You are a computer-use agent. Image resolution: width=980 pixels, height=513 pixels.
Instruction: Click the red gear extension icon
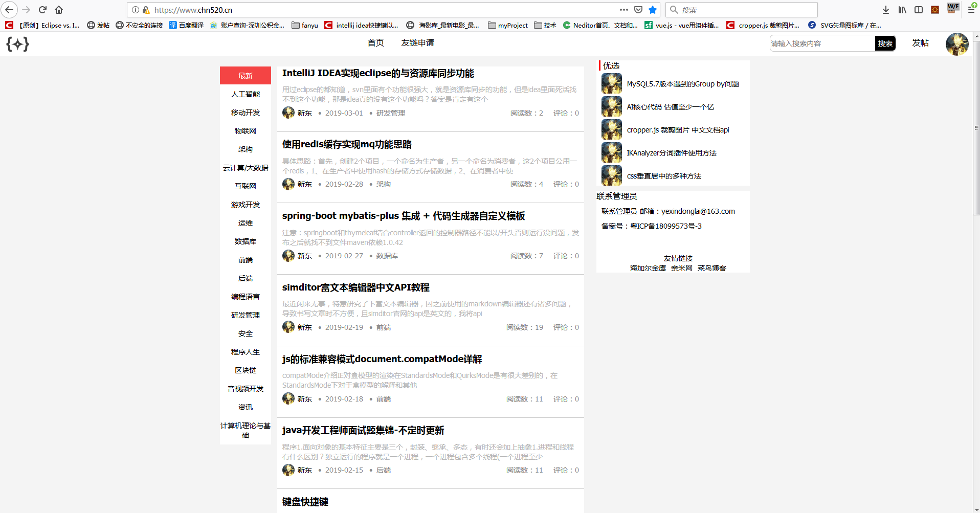tap(935, 9)
